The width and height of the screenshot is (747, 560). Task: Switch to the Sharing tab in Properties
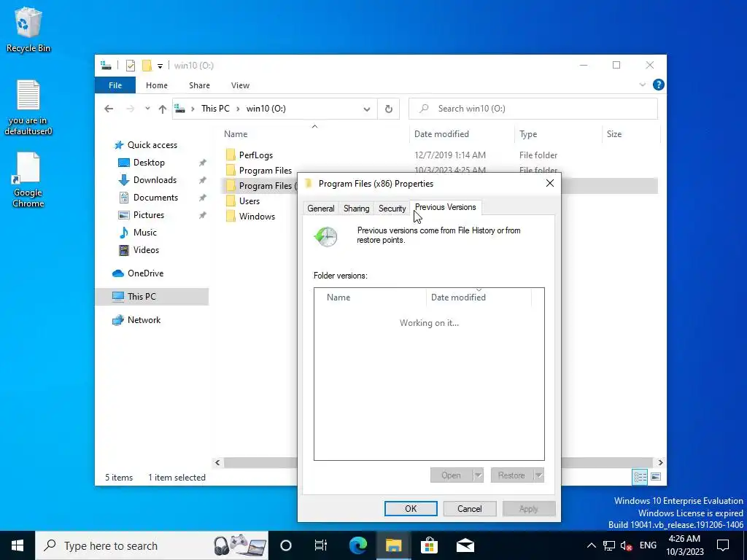click(x=356, y=209)
